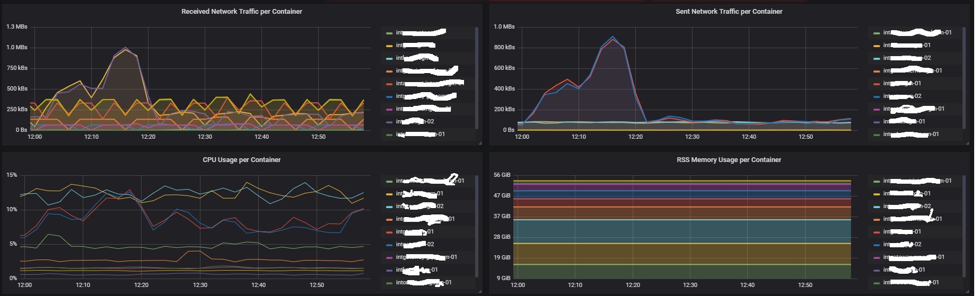
Task: Click the resize handle of Sent Network Traffic panel
Action: pyautogui.click(x=967, y=143)
